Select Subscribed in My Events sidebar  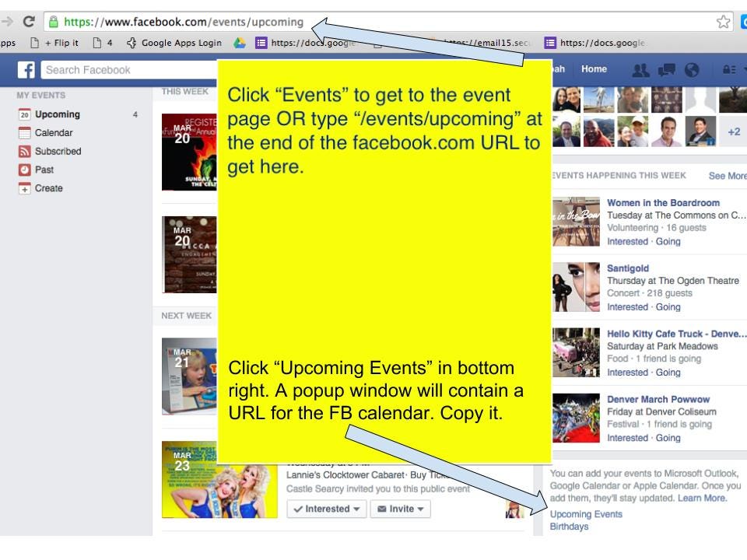tap(50, 152)
